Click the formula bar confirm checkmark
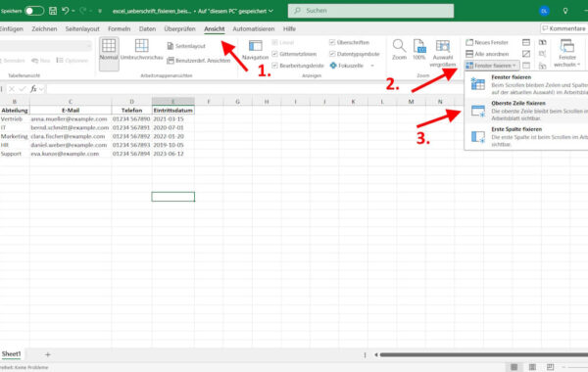588x372 pixels. click(x=23, y=89)
